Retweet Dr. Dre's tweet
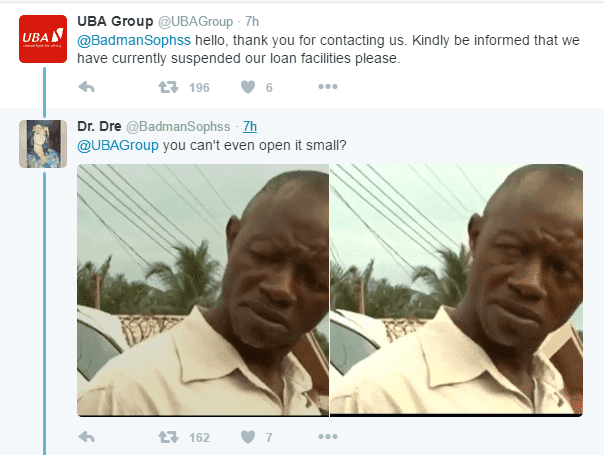This screenshot has height=455, width=604. (168, 437)
